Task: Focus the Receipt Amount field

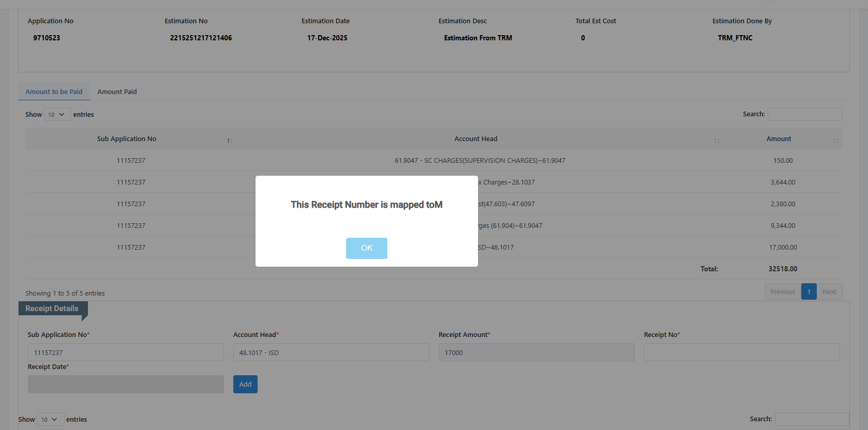Action: [536, 352]
